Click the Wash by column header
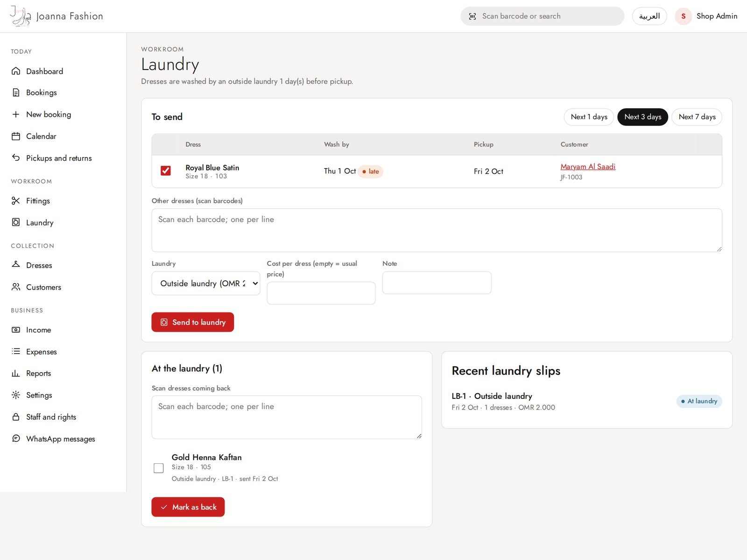Screen dimensions: 747x560 tap(337, 144)
